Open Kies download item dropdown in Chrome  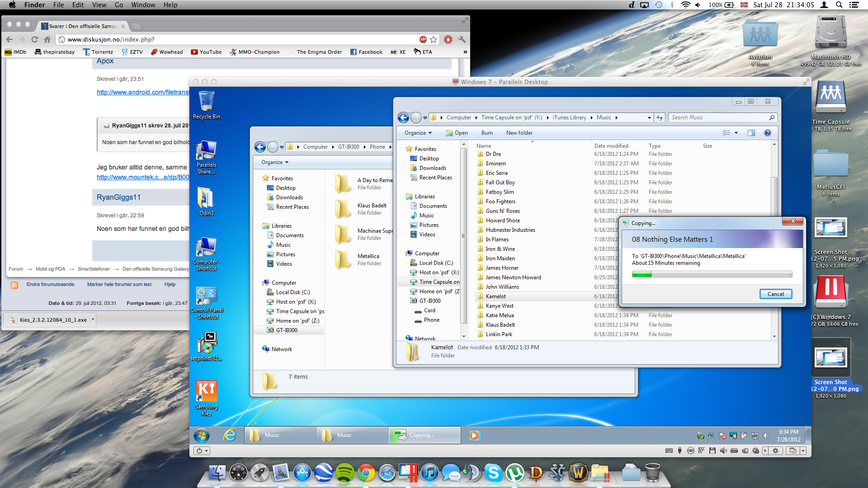[x=93, y=319]
